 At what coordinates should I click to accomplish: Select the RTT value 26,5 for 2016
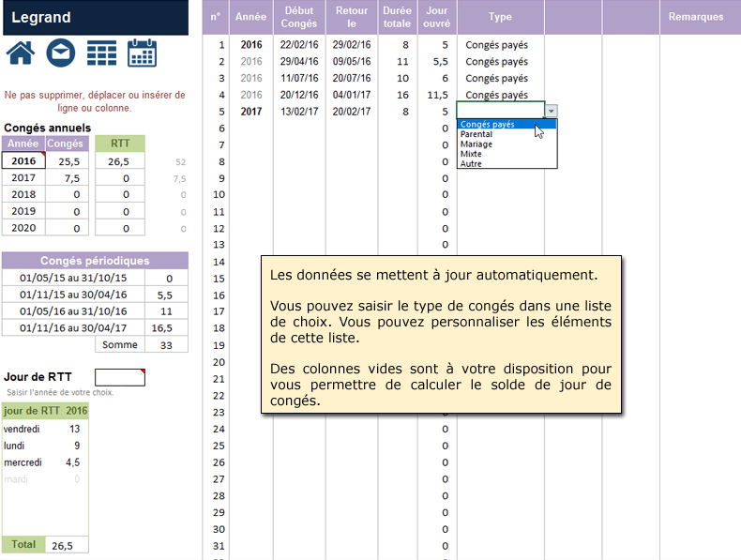click(119, 161)
